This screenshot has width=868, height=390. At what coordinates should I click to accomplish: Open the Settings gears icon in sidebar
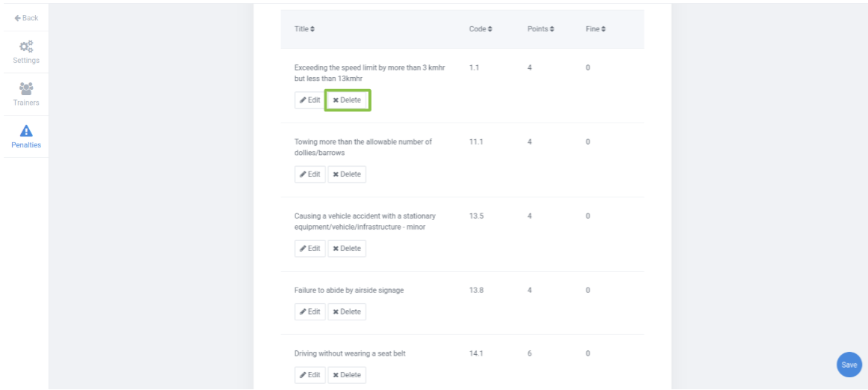click(x=26, y=46)
